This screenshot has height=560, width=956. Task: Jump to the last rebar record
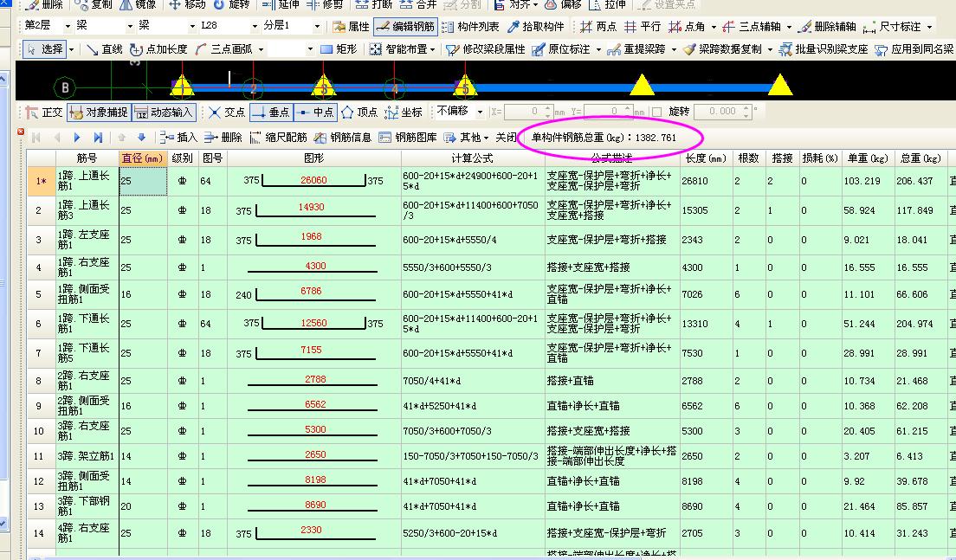pos(98,138)
